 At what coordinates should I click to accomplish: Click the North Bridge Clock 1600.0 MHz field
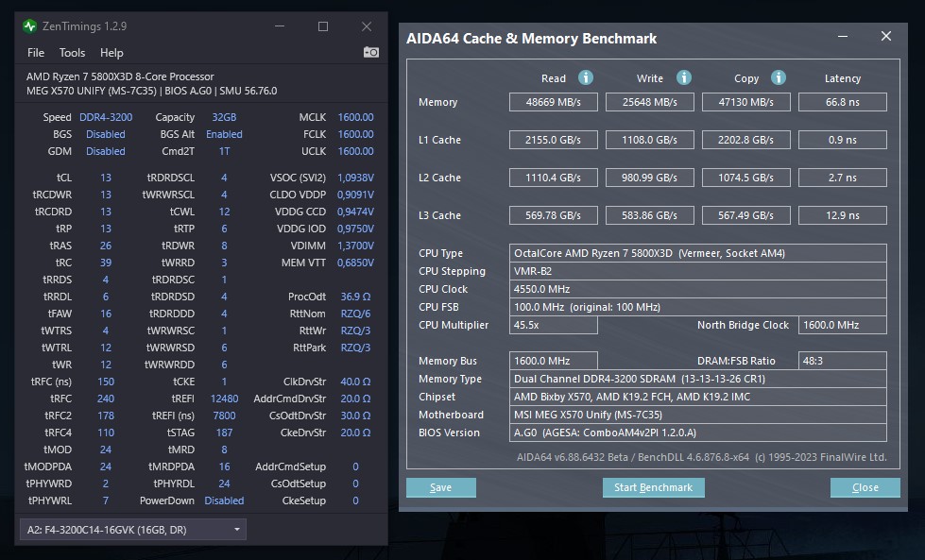(x=843, y=325)
